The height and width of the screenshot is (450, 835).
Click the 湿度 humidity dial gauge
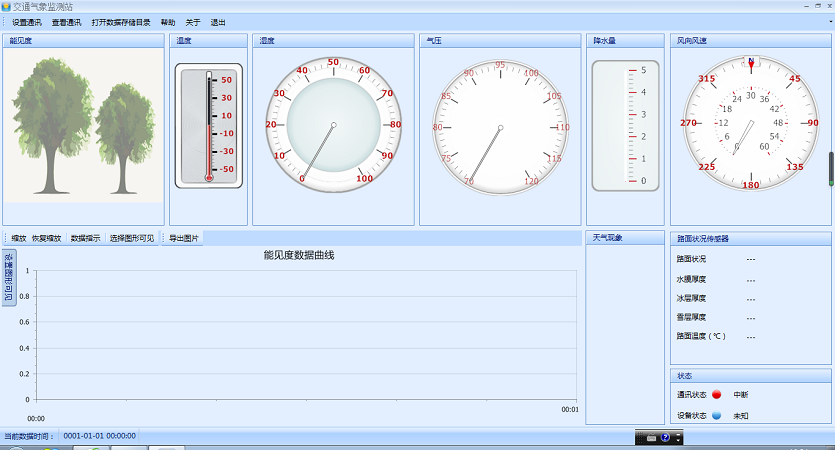[x=333, y=125]
